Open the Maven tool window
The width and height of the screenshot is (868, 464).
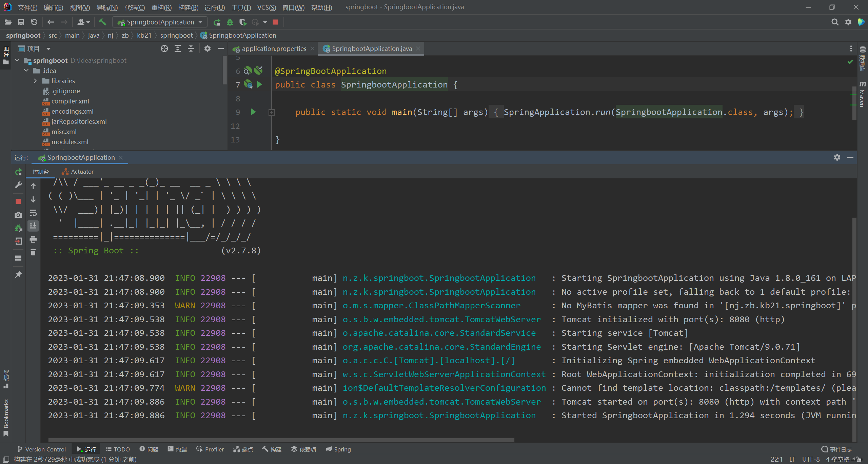(863, 94)
